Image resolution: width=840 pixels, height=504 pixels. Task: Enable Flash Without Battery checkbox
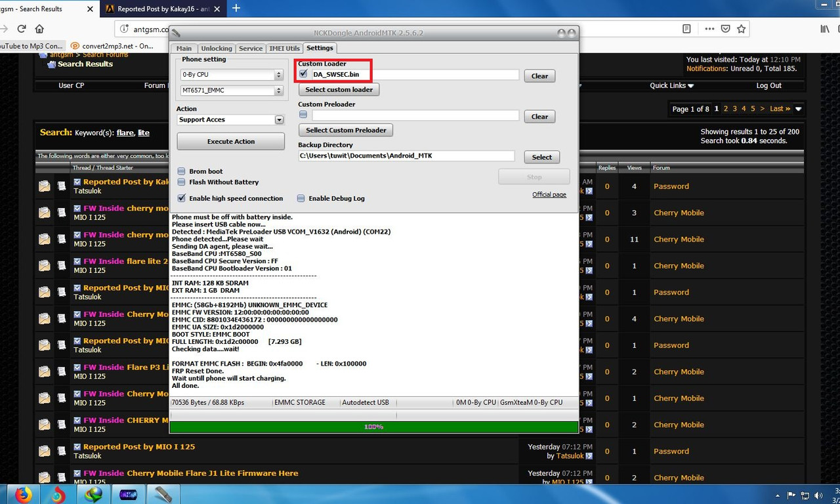[181, 182]
